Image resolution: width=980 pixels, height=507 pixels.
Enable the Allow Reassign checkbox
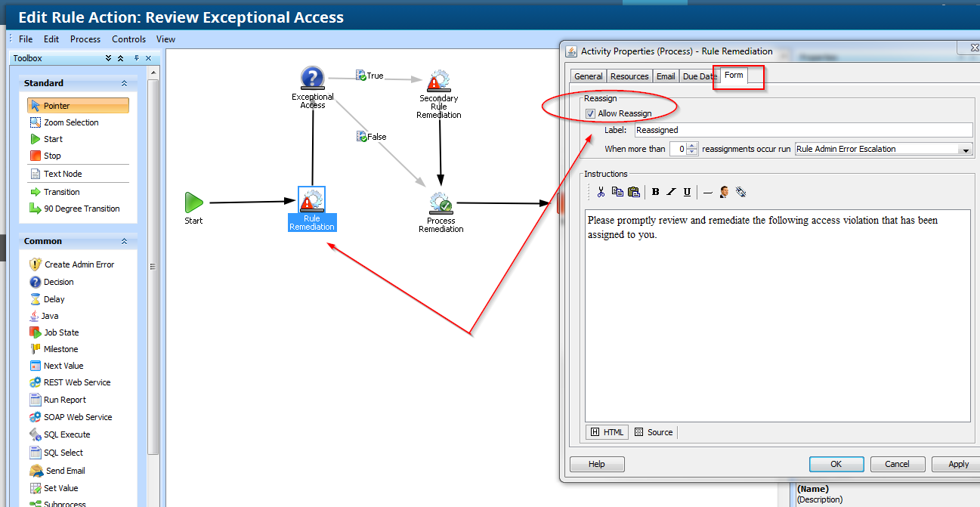[589, 113]
